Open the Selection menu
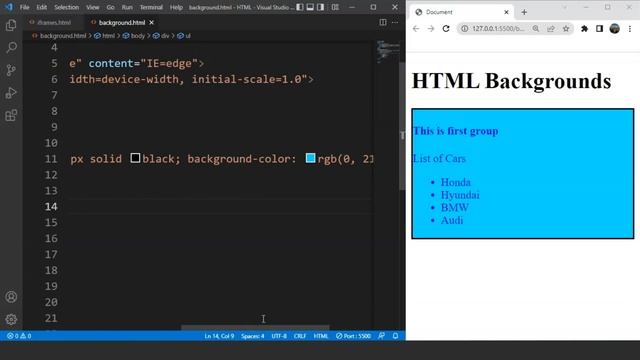Image resolution: width=640 pixels, height=360 pixels. pos(67,7)
